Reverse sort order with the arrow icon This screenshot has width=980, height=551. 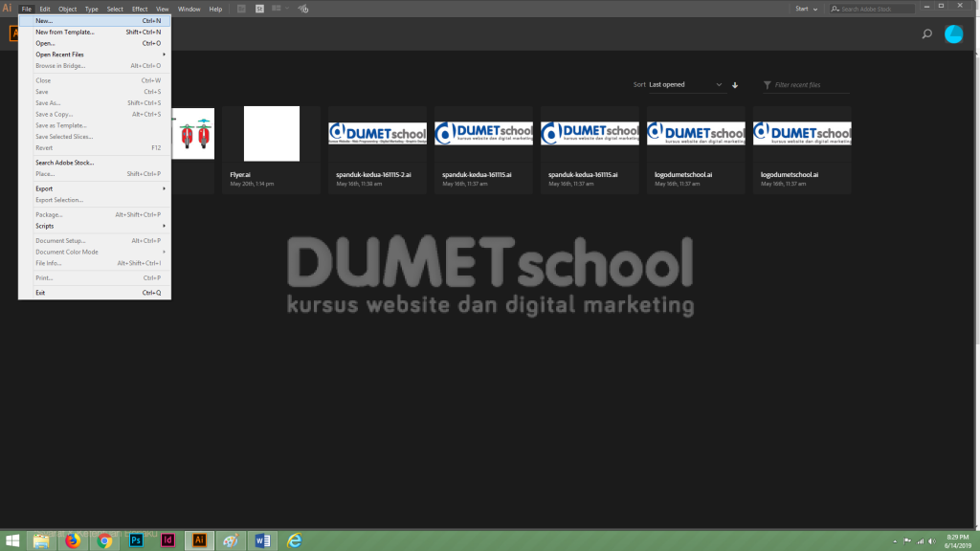(x=735, y=85)
